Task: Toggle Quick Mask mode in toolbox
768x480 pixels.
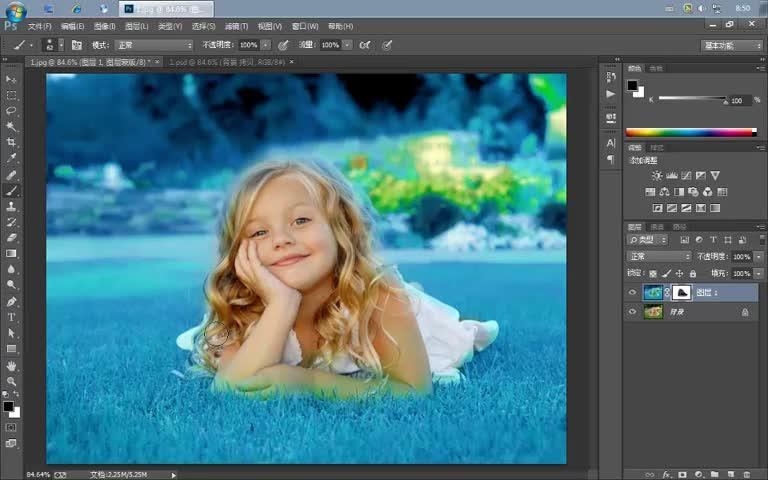Action: coord(11,427)
